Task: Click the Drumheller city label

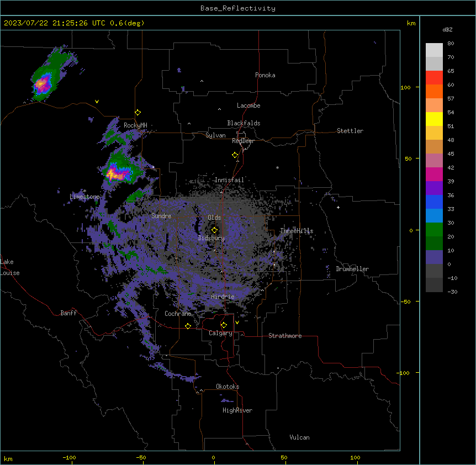Action: 352,269
